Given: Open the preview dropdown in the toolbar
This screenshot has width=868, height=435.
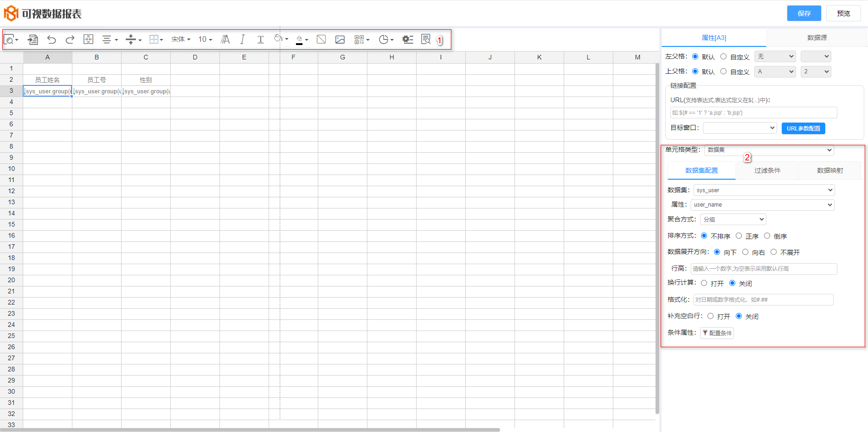Looking at the screenshot, I should pos(11,39).
